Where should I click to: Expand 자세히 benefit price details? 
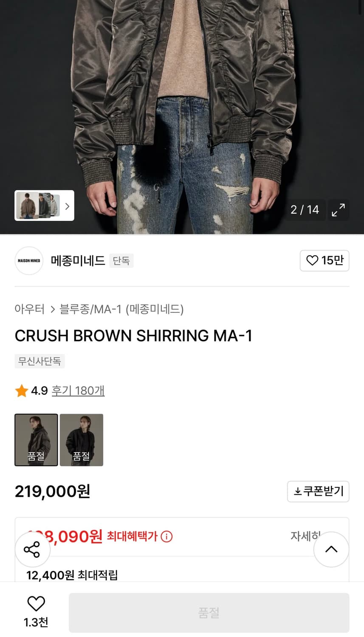coord(304,536)
